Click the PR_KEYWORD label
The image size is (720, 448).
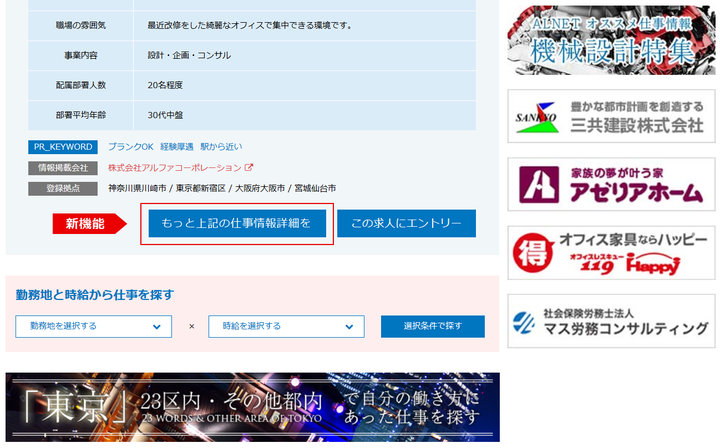(x=63, y=147)
